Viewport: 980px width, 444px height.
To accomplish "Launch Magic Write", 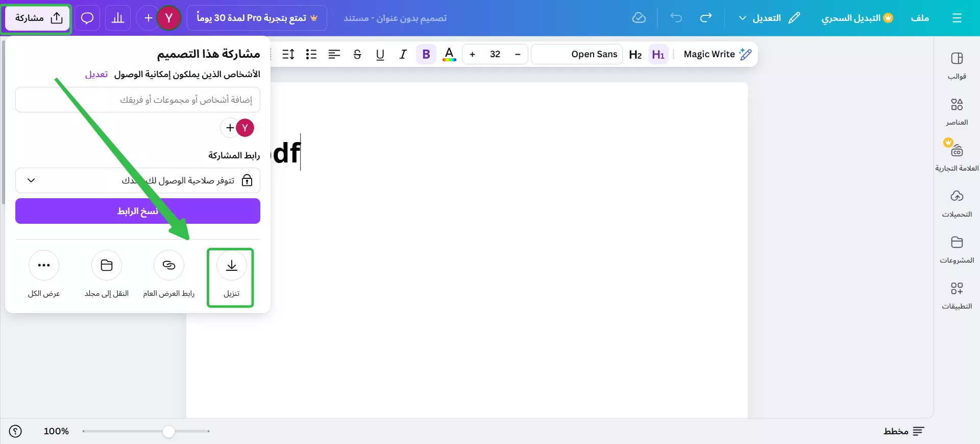I will 717,54.
